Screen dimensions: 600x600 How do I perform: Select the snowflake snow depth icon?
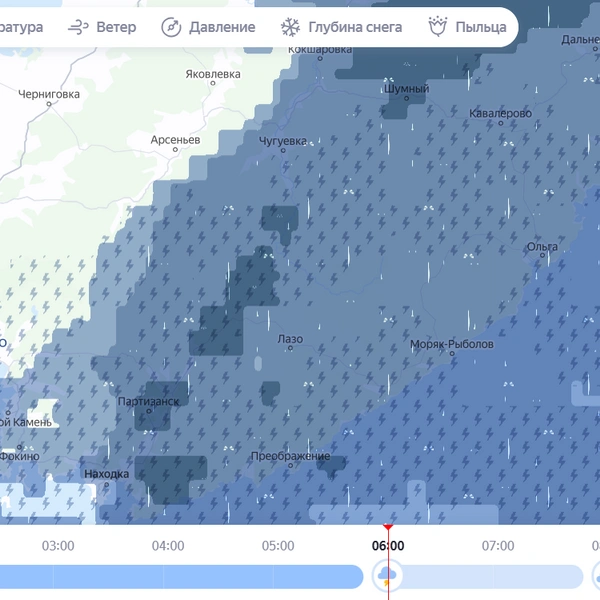coord(290,27)
